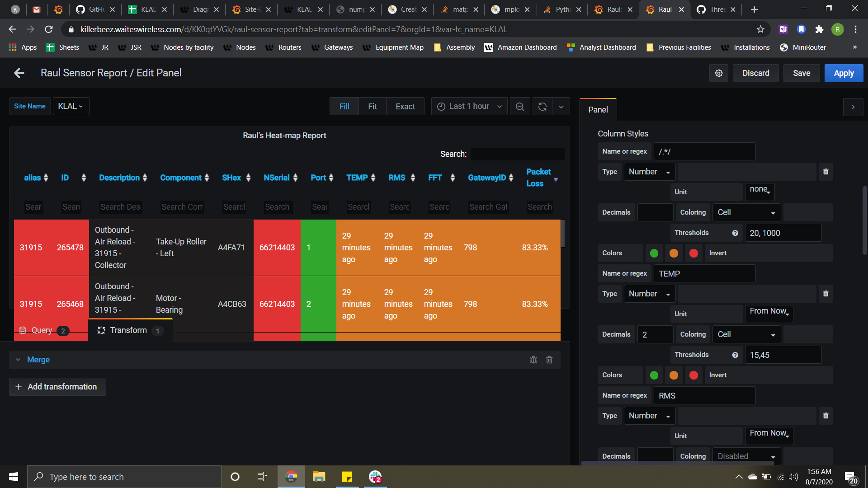This screenshot has height=488, width=868.
Task: Delete the Merge transformation with trash icon
Action: click(549, 359)
